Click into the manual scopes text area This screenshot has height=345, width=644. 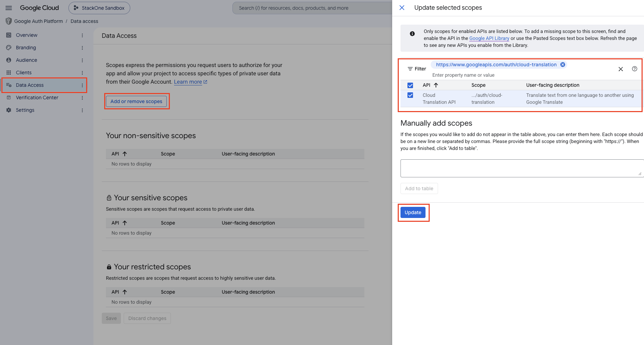522,168
